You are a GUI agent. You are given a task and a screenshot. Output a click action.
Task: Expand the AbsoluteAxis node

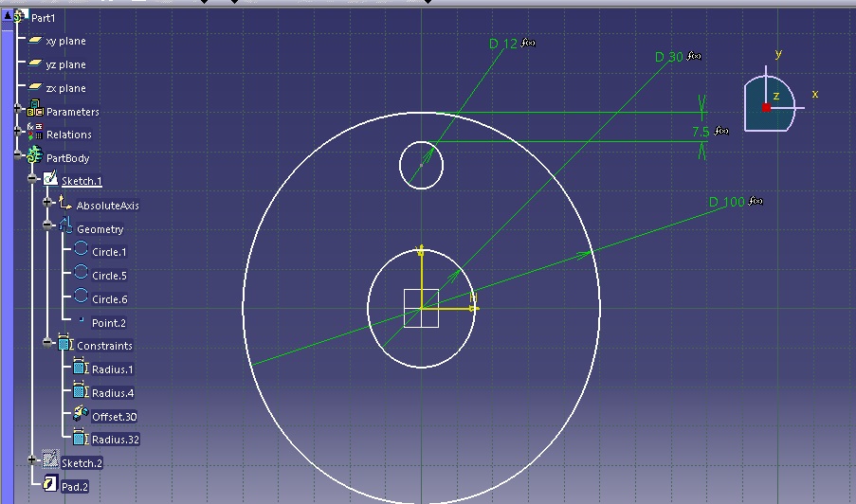[48, 204]
